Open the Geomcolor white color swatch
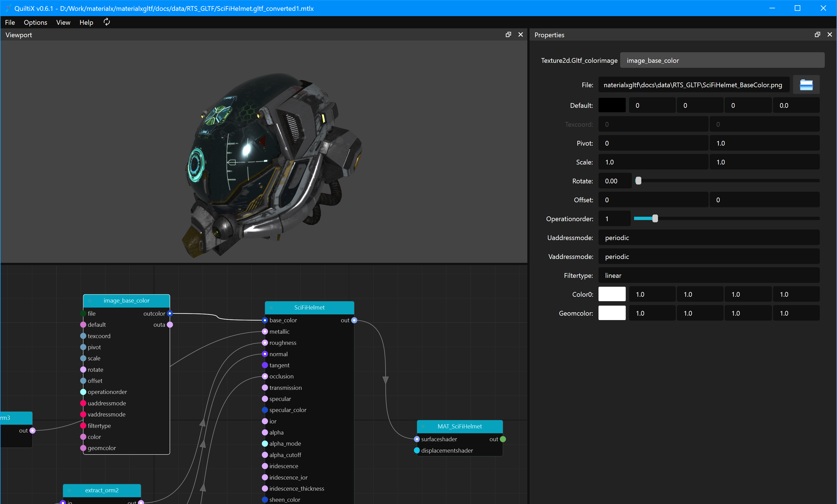Screen dimensions: 837x504 pyautogui.click(x=612, y=313)
